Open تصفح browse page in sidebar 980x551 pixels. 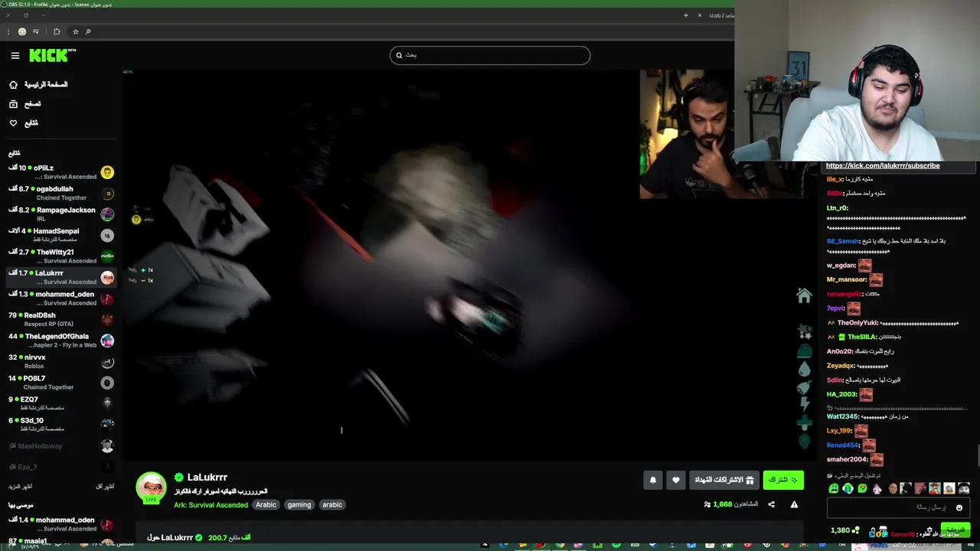click(25, 103)
